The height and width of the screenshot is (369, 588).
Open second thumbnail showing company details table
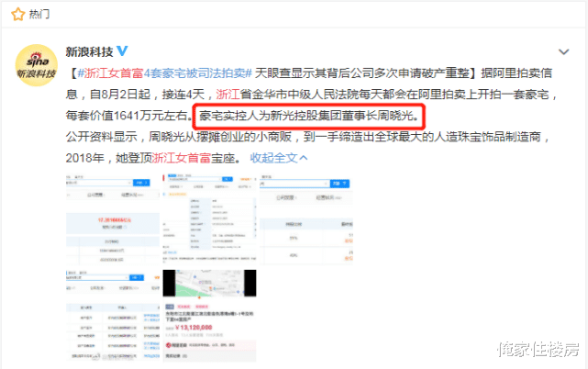210,219
